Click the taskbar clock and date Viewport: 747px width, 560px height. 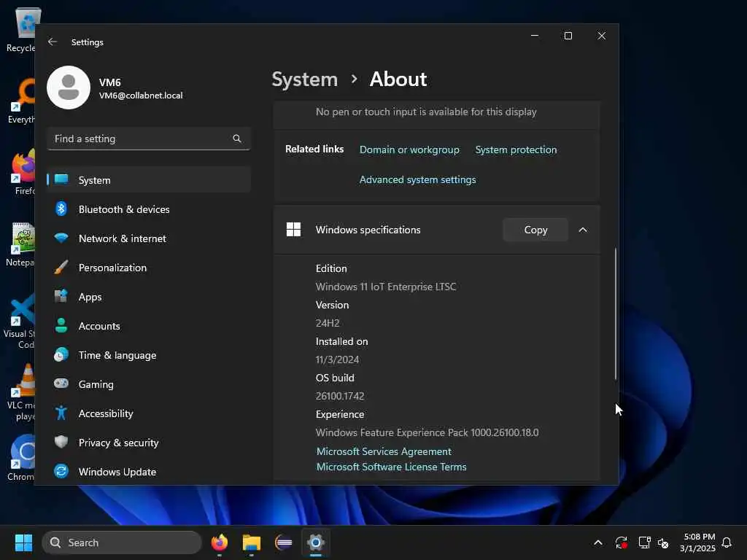click(697, 542)
